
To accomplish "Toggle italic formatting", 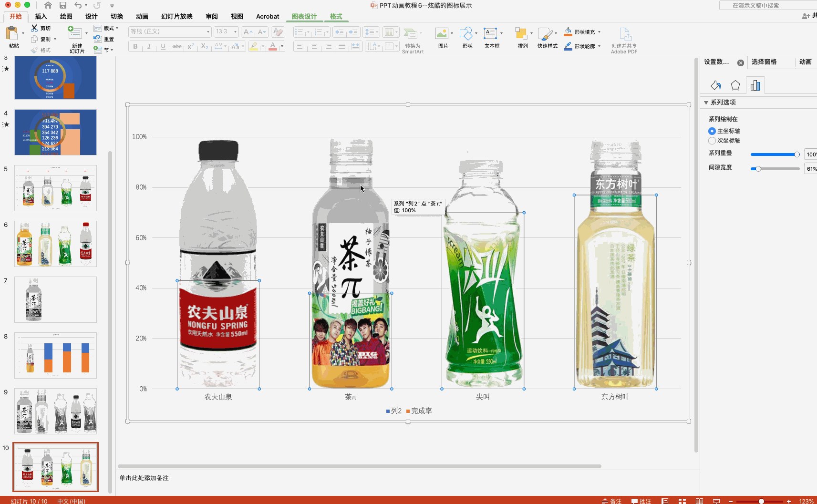I will tap(149, 46).
